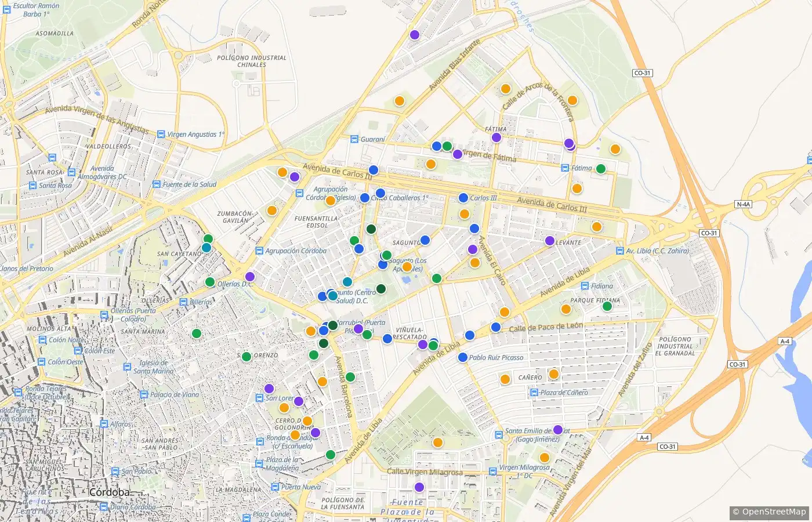Select the purple marker at Santa Emilia de Rodat
This screenshot has width=812, height=522.
coord(558,430)
